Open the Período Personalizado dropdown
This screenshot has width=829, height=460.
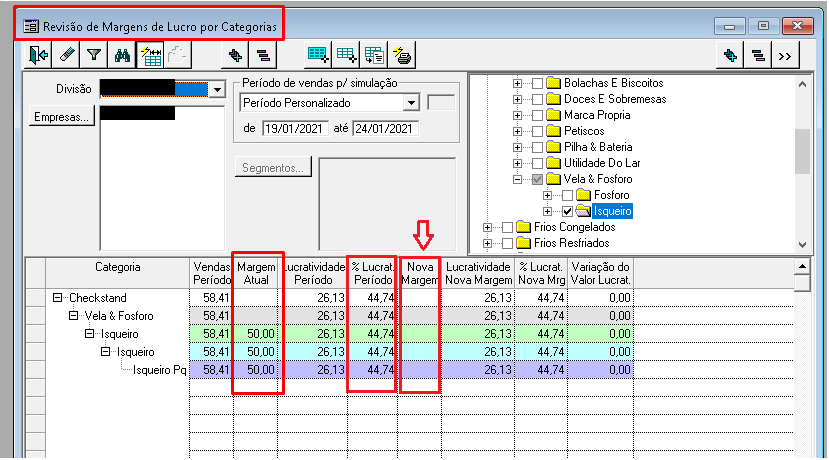coord(411,103)
